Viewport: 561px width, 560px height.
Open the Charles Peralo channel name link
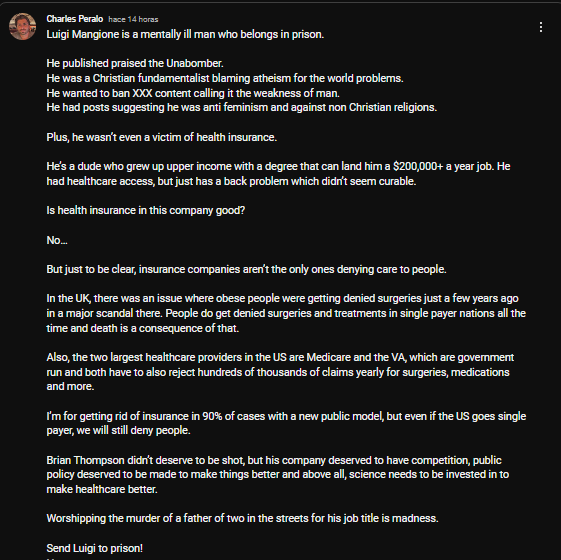75,19
